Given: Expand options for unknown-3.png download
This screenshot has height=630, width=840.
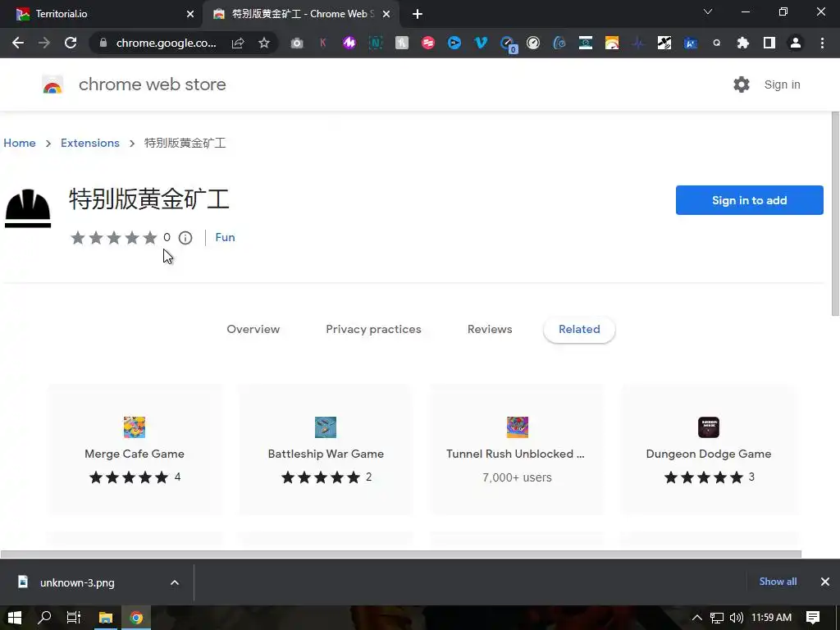Looking at the screenshot, I should pos(175,582).
